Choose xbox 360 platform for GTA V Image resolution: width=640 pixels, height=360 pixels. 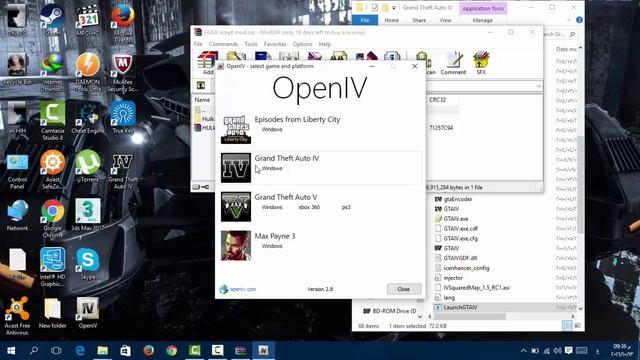[309, 207]
